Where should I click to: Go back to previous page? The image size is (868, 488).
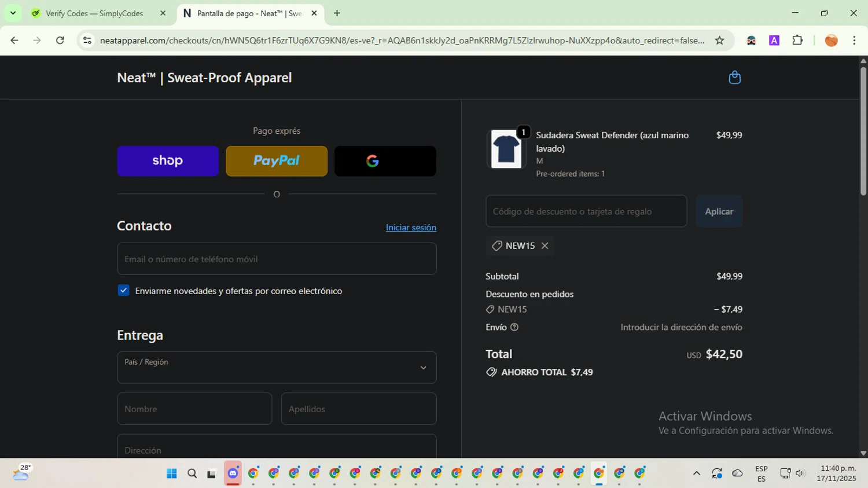pyautogui.click(x=14, y=41)
